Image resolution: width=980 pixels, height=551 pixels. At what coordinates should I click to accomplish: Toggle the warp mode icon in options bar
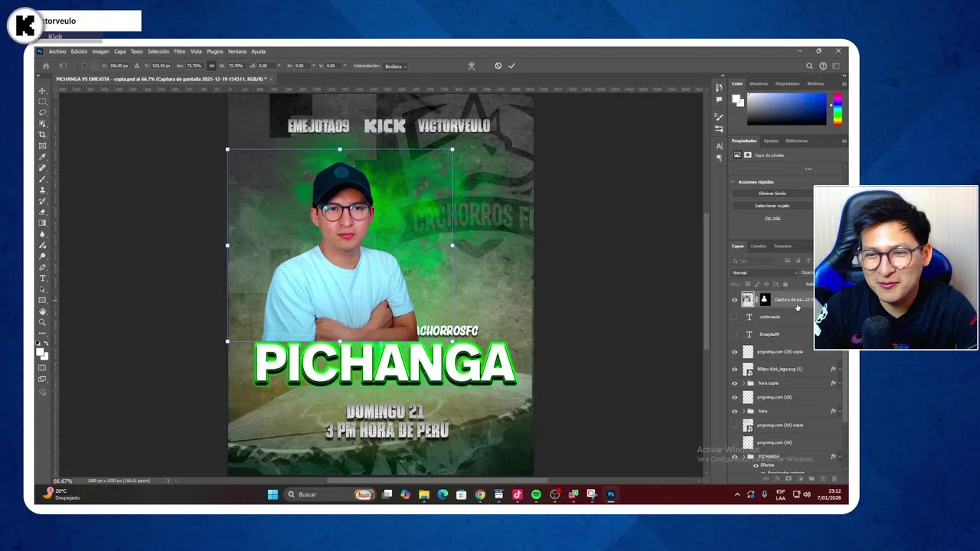pos(472,66)
